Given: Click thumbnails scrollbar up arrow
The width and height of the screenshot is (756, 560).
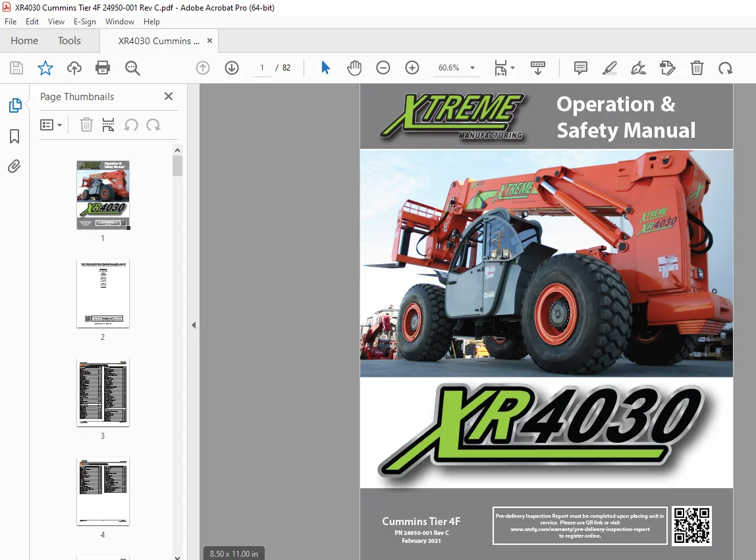Looking at the screenshot, I should coord(177,150).
